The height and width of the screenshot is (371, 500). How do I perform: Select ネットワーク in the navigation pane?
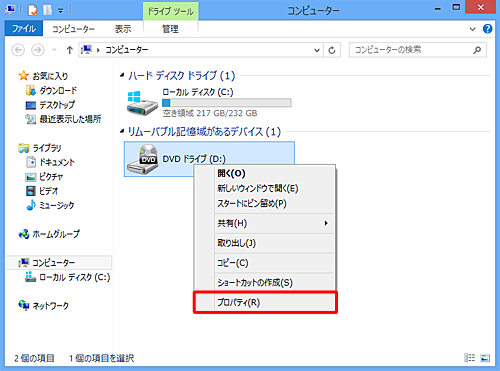coord(44,305)
